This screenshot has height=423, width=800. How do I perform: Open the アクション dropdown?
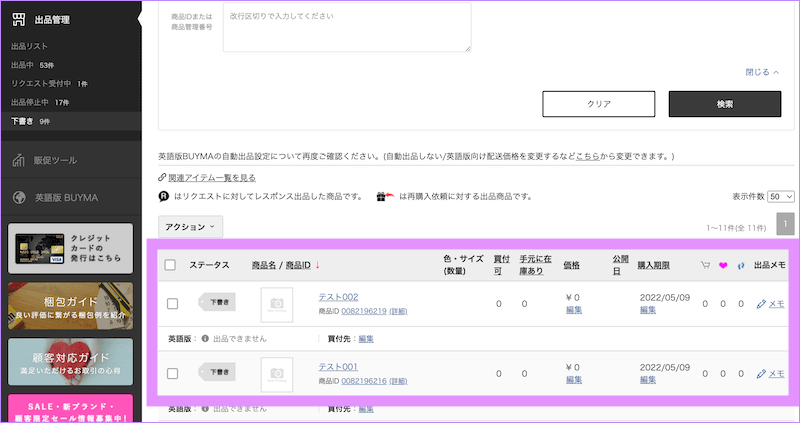coord(190,227)
